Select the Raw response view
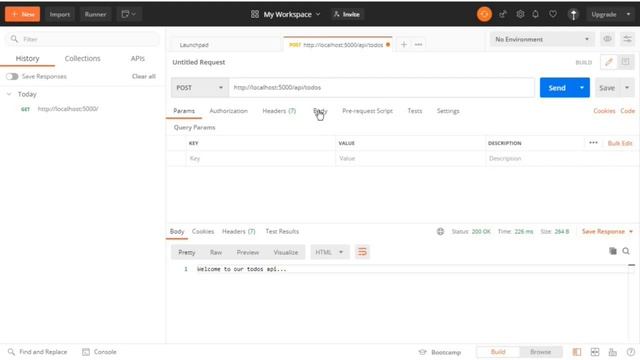 [x=216, y=252]
